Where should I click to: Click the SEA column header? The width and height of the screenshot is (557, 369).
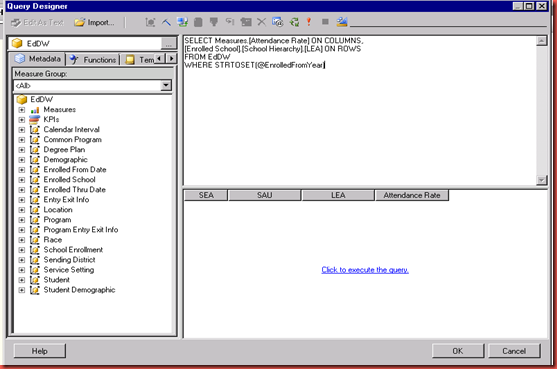coord(206,195)
